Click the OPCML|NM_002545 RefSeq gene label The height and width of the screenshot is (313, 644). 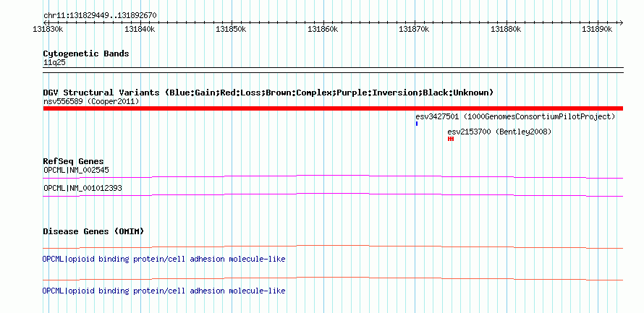(76, 171)
